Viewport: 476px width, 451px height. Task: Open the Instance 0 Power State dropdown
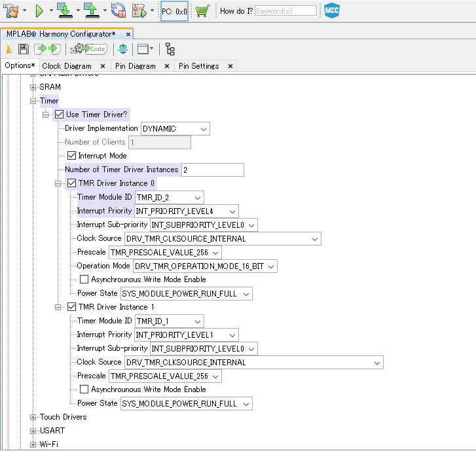(186, 294)
